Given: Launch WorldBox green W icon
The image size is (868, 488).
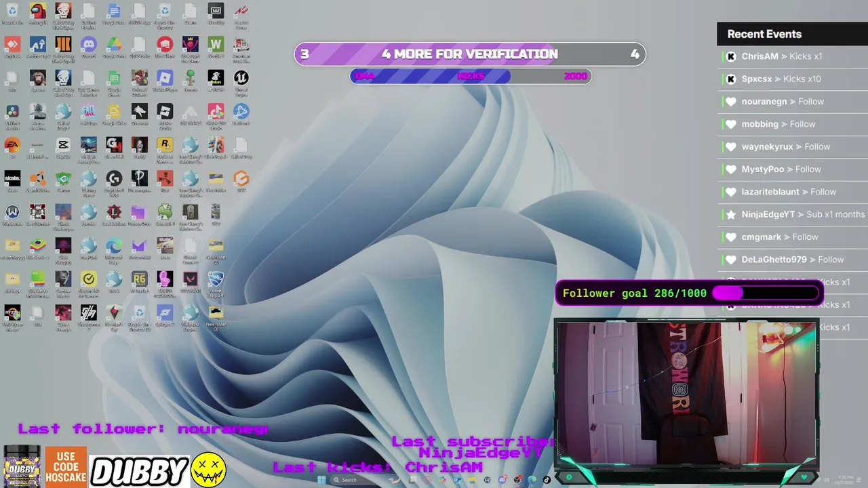Looking at the screenshot, I should pyautogui.click(x=216, y=49).
